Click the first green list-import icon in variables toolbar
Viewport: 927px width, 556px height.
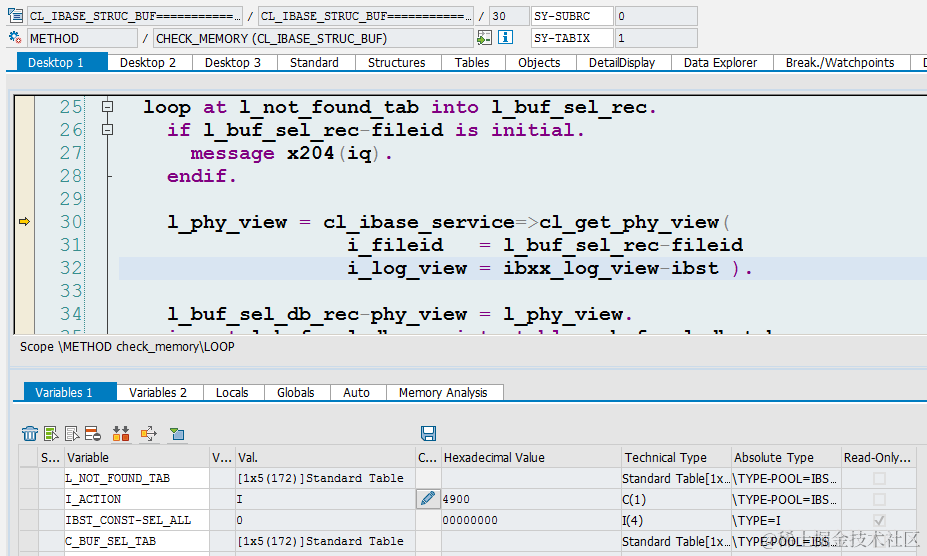coord(51,434)
